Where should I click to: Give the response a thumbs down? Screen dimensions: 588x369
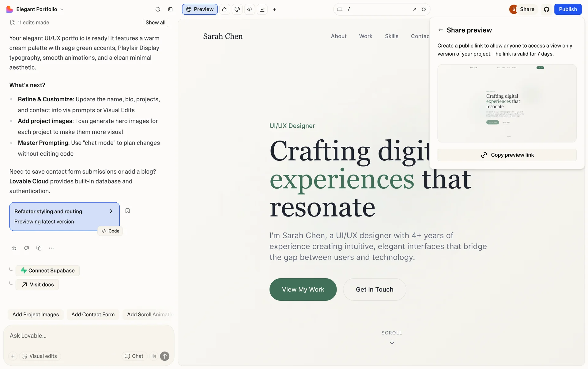tap(27, 248)
